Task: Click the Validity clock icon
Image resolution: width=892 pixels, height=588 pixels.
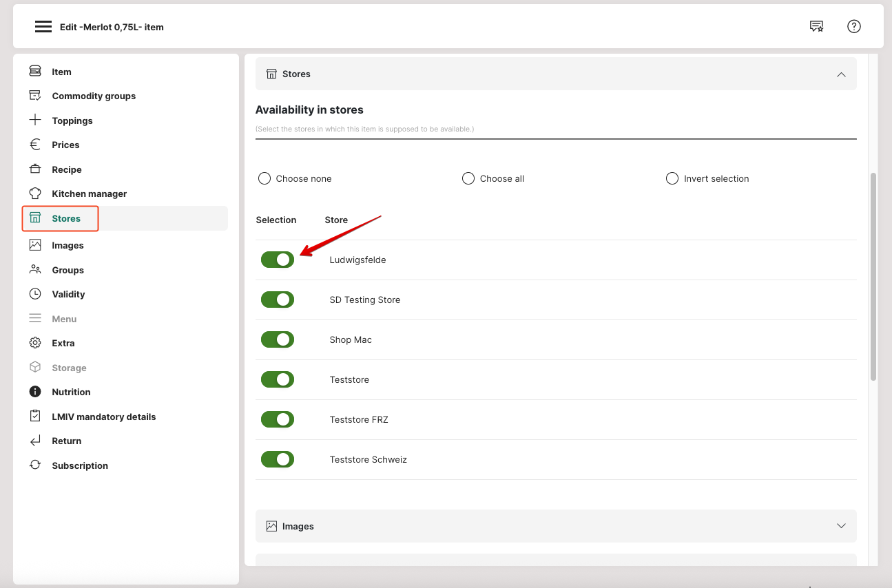Action: [35, 294]
